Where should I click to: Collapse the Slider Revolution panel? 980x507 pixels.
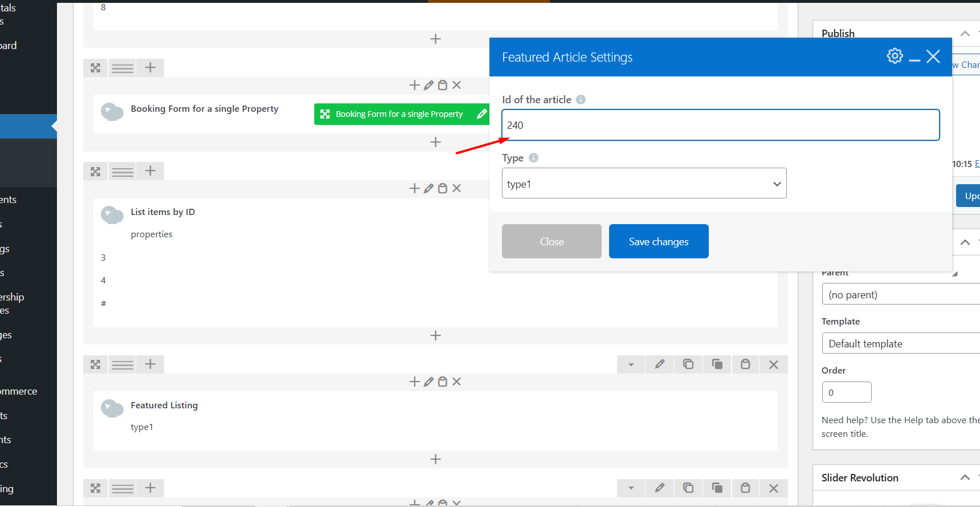[965, 478]
